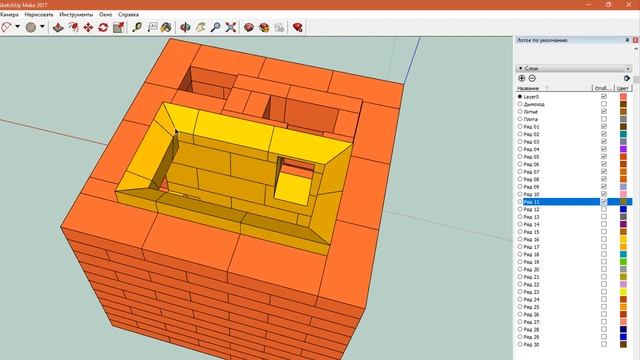Open color swatch for Ряд 12
640x360 pixels.
coord(623,209)
